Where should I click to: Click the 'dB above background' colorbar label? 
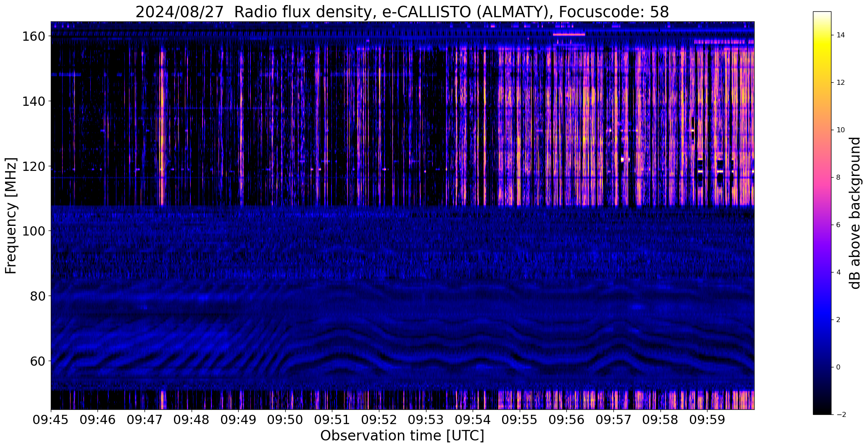point(855,213)
